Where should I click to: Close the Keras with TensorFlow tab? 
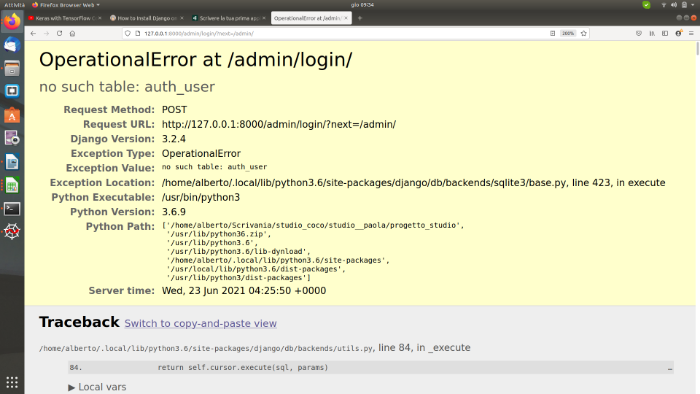click(100, 18)
